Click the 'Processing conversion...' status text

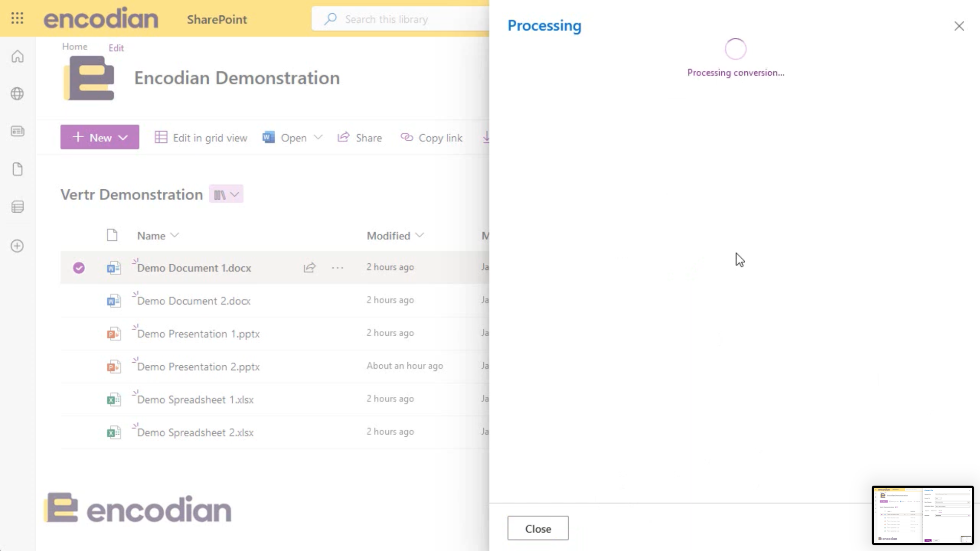pyautogui.click(x=736, y=73)
